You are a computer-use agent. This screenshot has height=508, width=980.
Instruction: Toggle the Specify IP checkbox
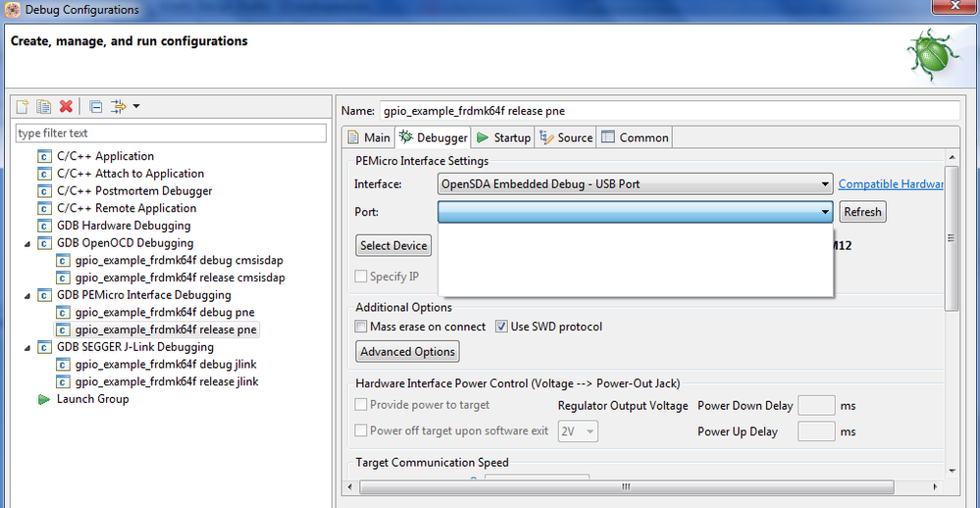click(361, 277)
